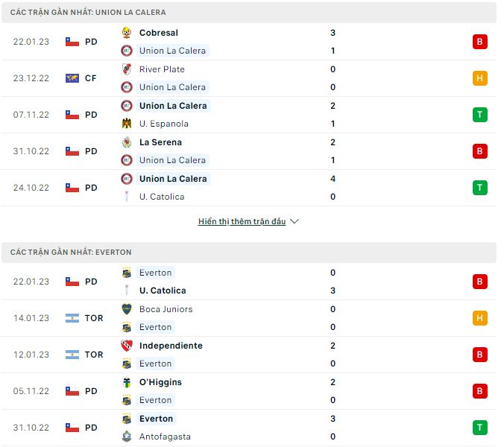Viewport: 504px width, 447px height.
Task: Expand 'Hiển thị thêm trận đấu' chevron
Action: point(294,221)
